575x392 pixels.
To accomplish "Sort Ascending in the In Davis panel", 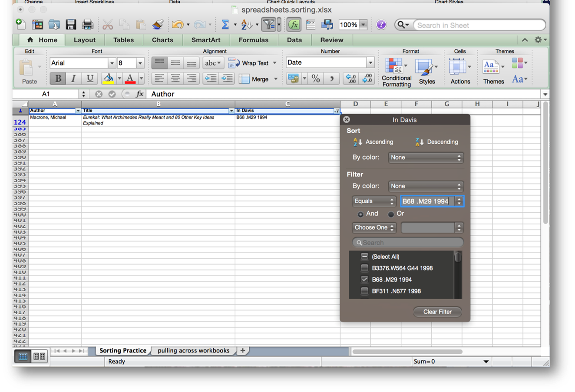I will pos(374,142).
